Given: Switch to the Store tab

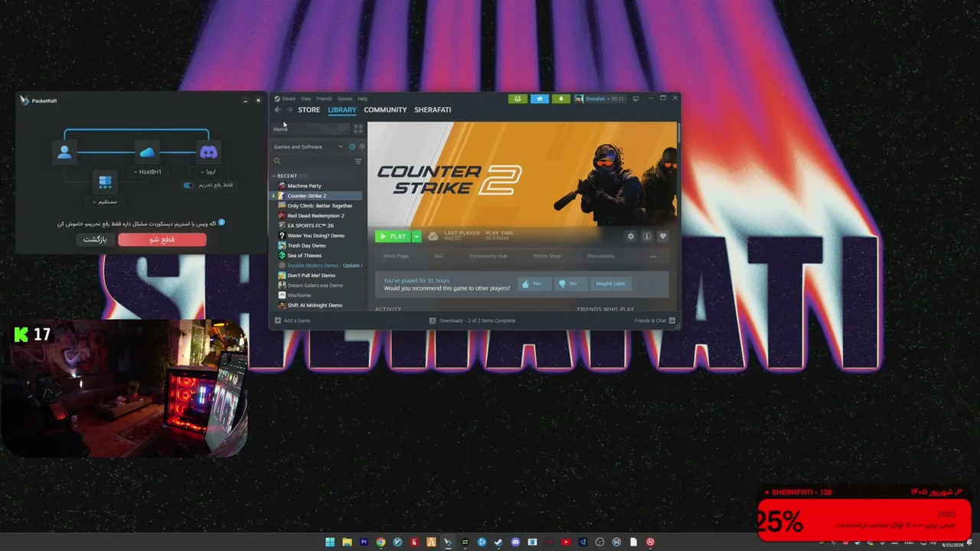Looking at the screenshot, I should click(309, 110).
